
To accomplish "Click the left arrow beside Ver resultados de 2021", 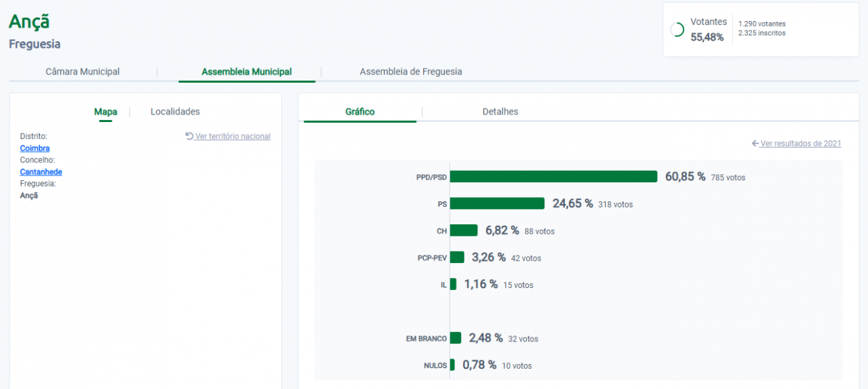I will coord(755,144).
